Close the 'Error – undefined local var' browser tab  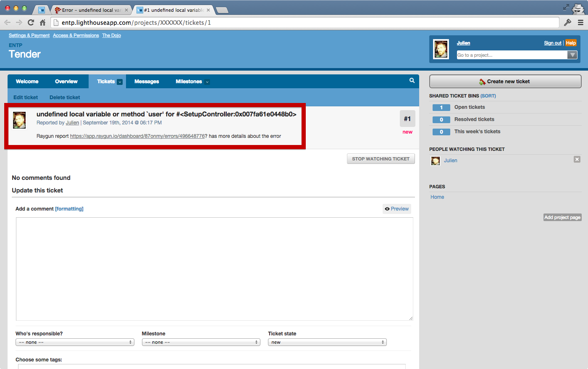point(126,10)
